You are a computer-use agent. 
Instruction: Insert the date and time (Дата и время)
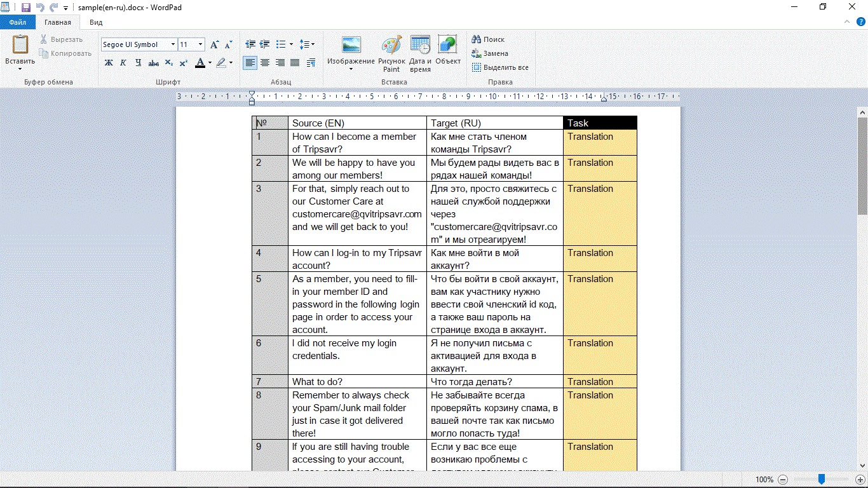pos(420,45)
